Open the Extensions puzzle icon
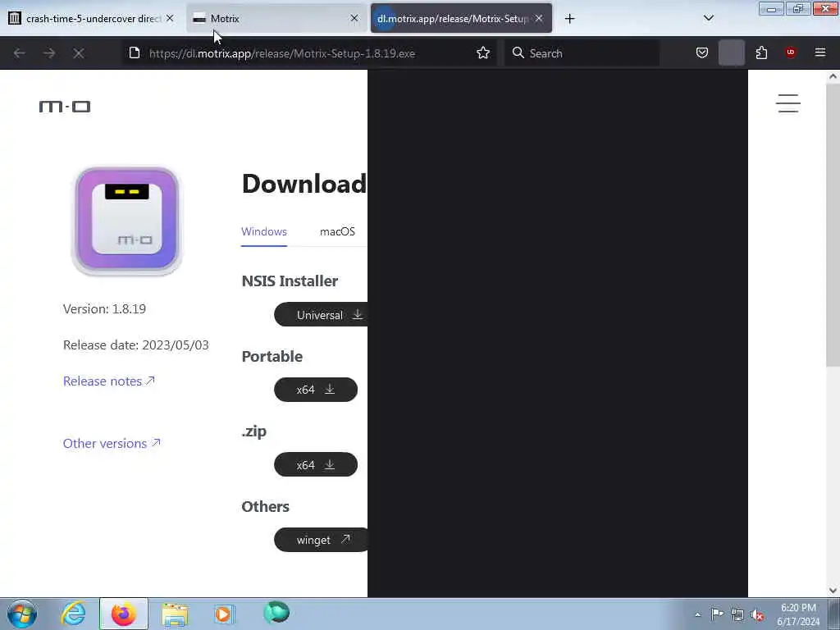 761,52
